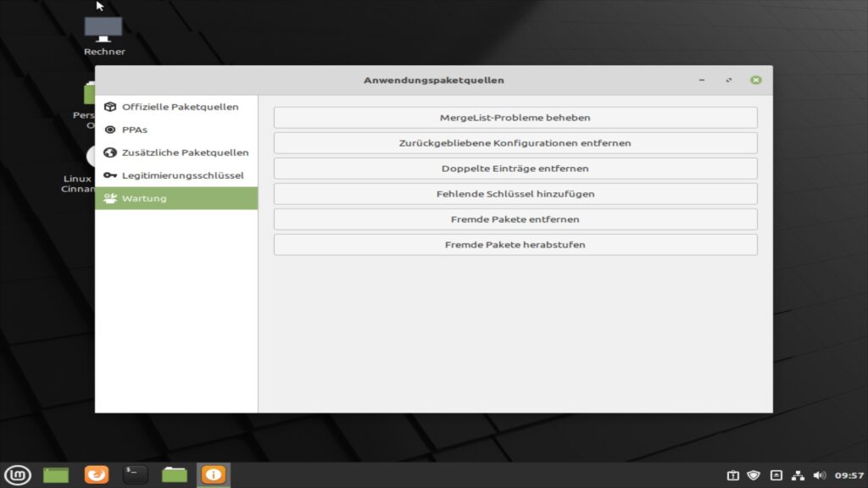Screen dimensions: 868x488
Task: Select the Rechner desktop icon
Action: click(104, 36)
